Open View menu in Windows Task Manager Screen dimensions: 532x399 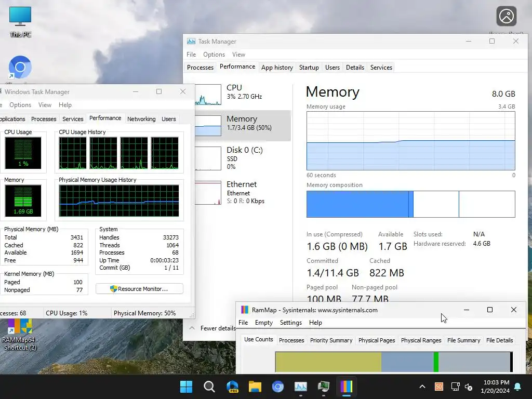tap(45, 105)
